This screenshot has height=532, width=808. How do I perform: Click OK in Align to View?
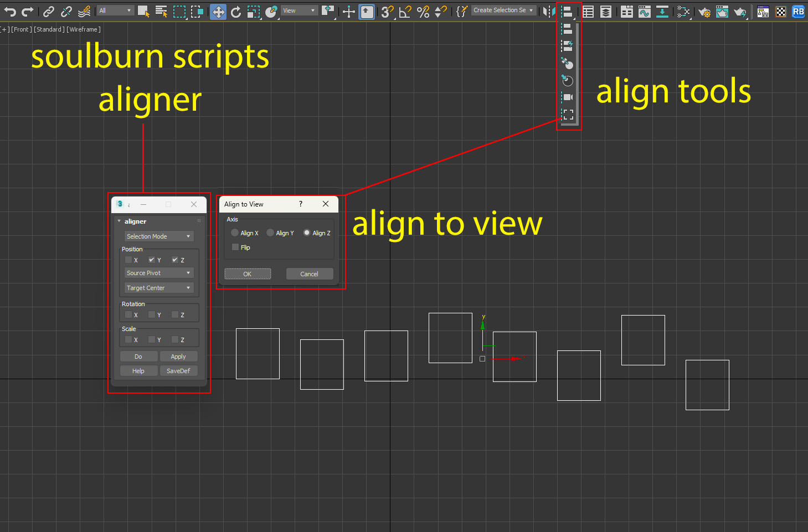point(248,274)
